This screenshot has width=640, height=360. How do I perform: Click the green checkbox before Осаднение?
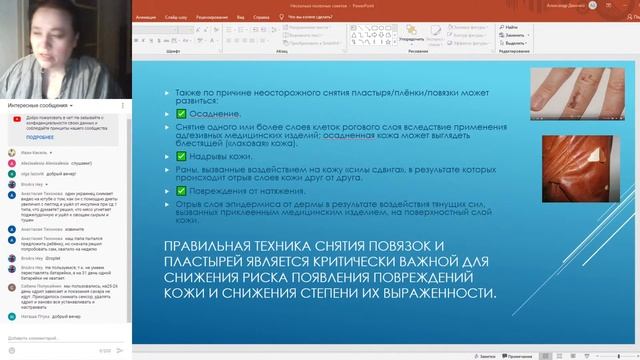coord(181,114)
